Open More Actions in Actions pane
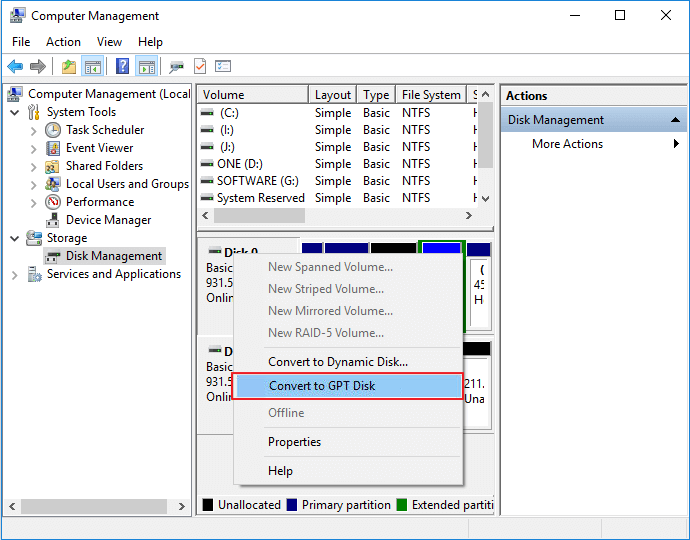Screen dimensions: 690x540 567,144
